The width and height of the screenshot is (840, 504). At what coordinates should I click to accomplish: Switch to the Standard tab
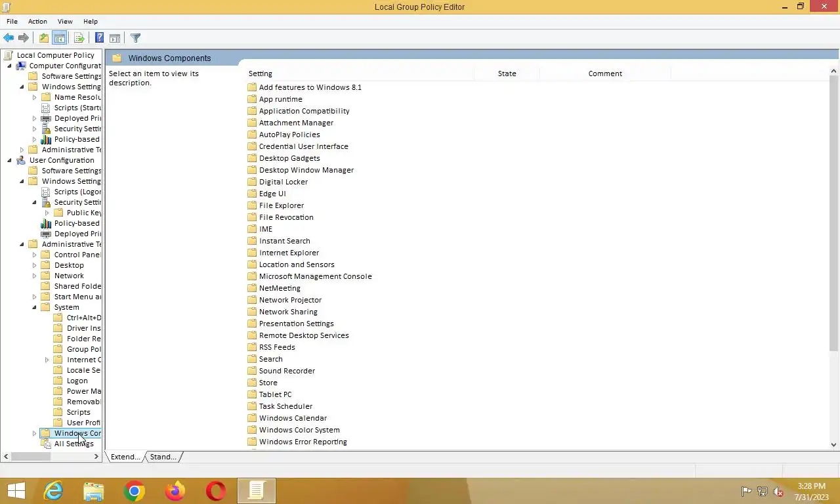163,457
